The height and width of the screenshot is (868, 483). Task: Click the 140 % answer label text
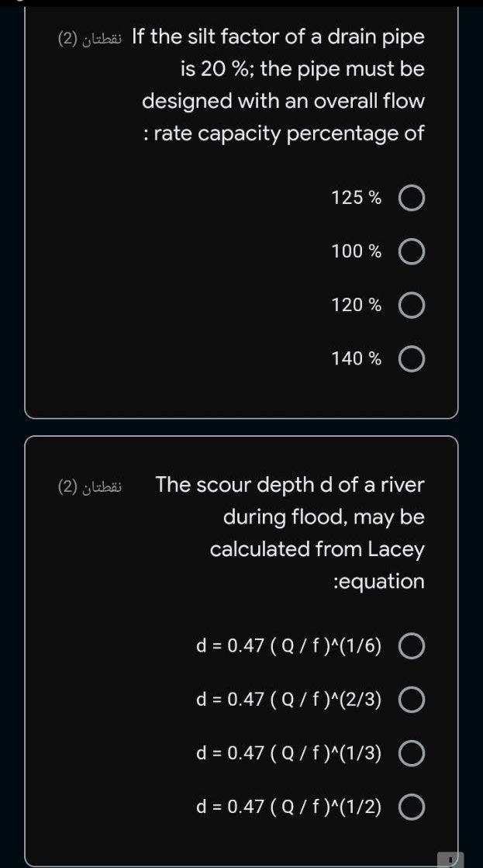pos(356,358)
